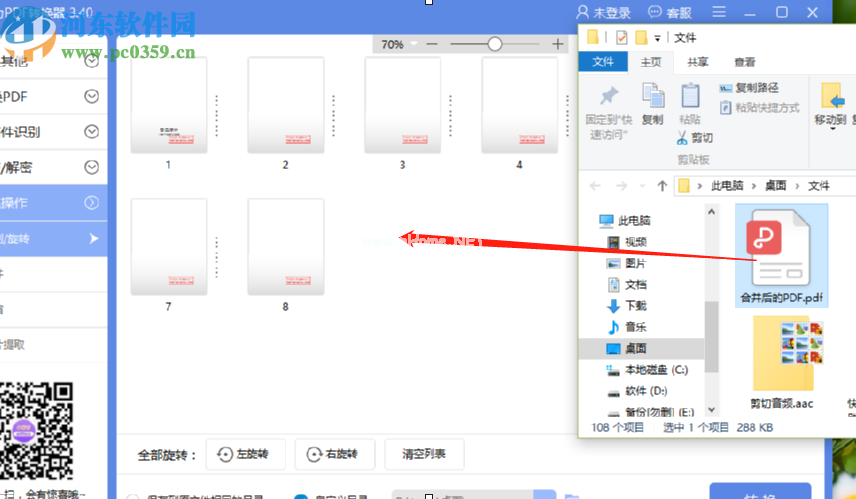Expand the PDF sidebar section

[91, 96]
